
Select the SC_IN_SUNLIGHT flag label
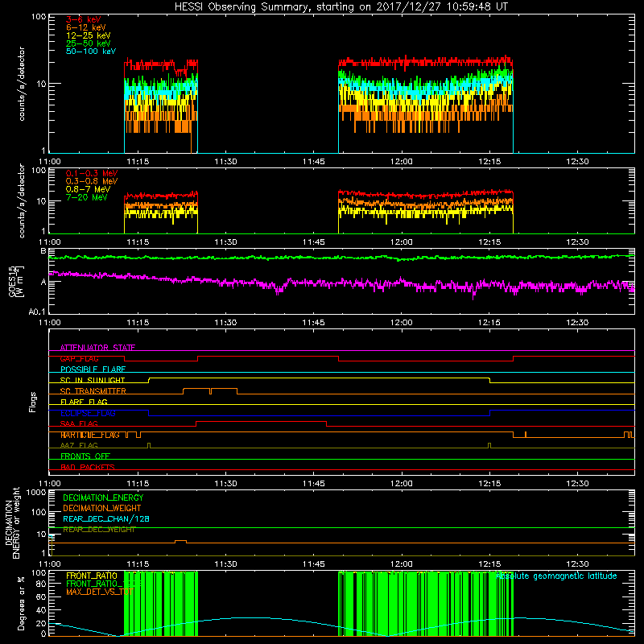click(x=93, y=380)
